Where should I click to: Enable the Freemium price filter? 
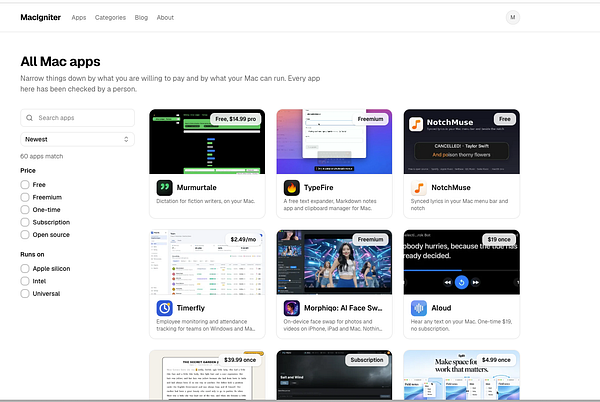(25, 197)
